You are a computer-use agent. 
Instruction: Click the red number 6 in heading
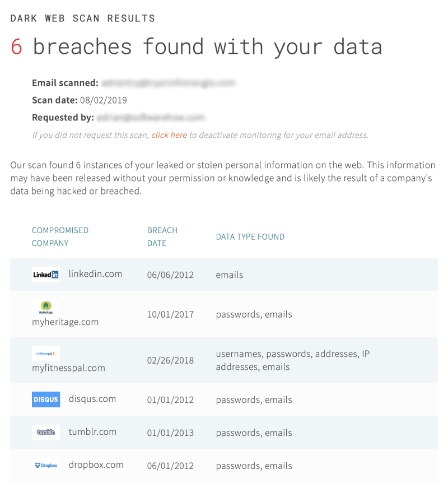point(16,47)
